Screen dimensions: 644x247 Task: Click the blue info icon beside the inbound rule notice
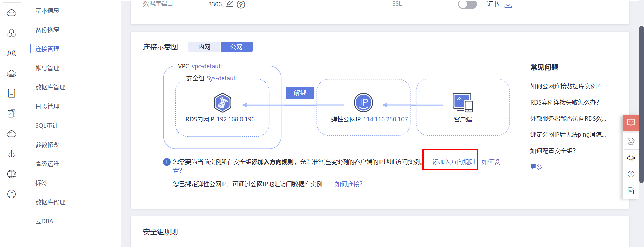click(167, 162)
